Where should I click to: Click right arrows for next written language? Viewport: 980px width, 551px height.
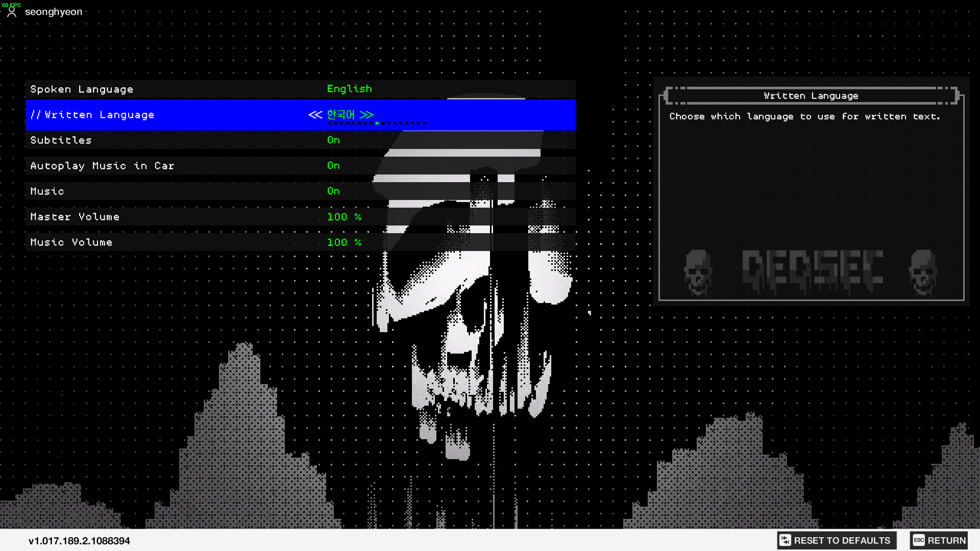pyautogui.click(x=366, y=115)
